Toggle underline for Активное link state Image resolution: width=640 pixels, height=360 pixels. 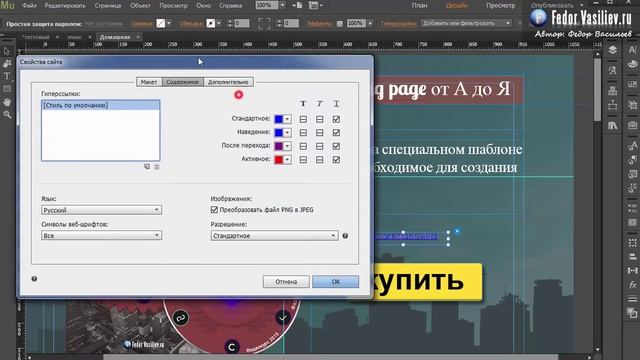[x=336, y=160]
